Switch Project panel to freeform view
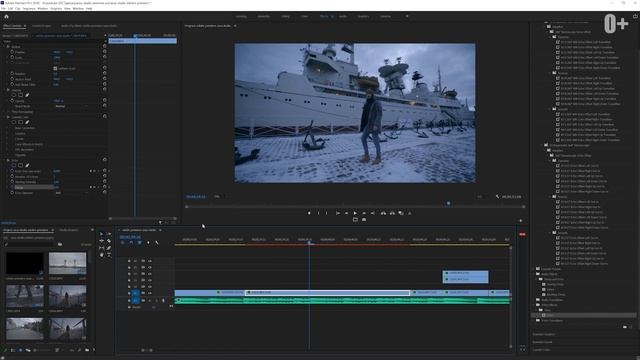The width and height of the screenshot is (640, 360). pyautogui.click(x=28, y=350)
